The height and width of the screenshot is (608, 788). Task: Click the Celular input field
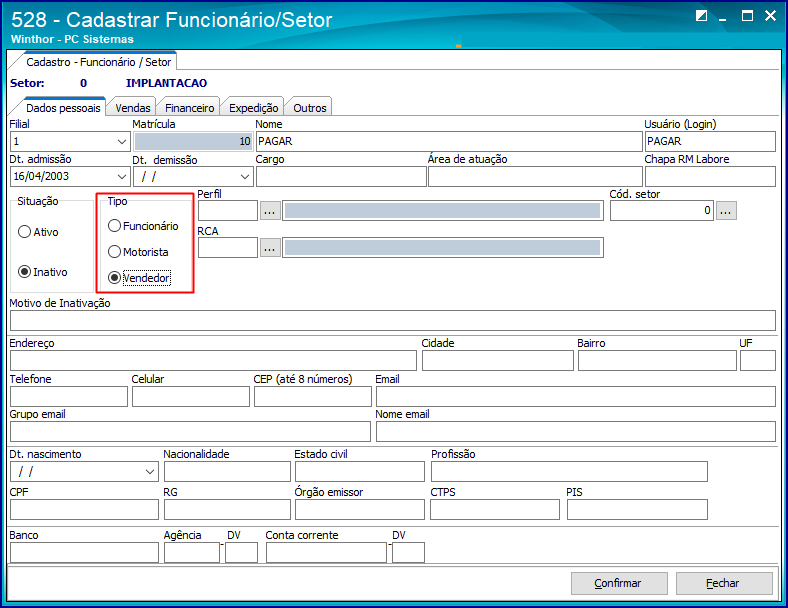click(x=191, y=396)
